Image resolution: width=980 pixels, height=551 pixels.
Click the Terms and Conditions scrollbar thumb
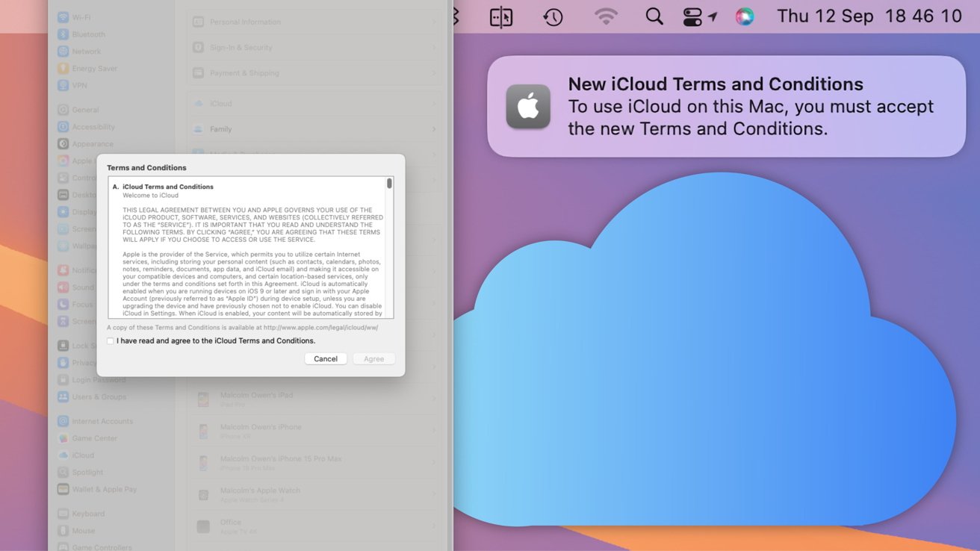pos(389,184)
